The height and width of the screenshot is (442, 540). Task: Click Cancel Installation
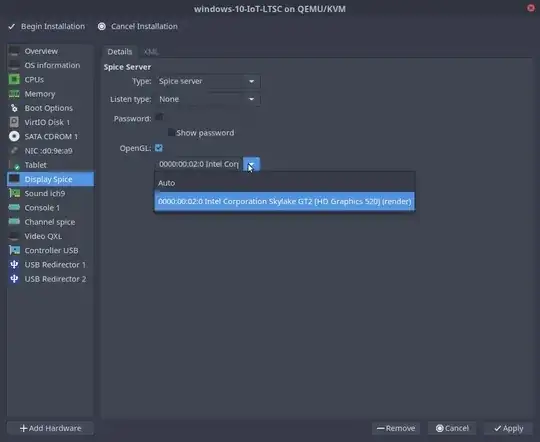tap(138, 26)
